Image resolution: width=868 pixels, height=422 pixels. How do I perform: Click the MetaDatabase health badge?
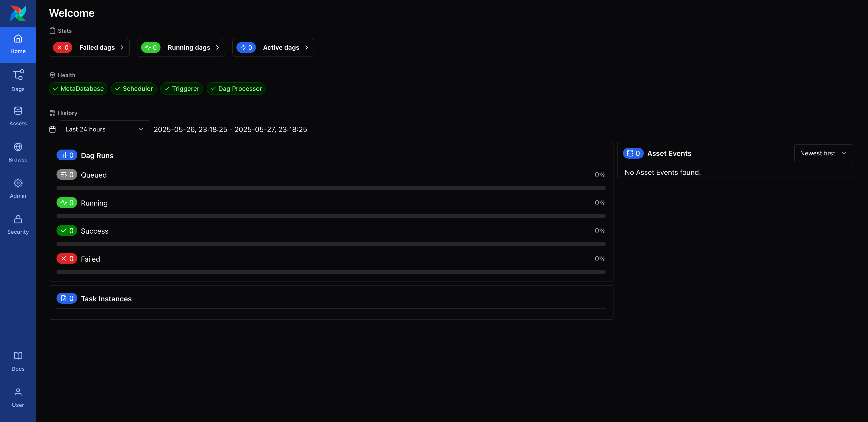(78, 89)
